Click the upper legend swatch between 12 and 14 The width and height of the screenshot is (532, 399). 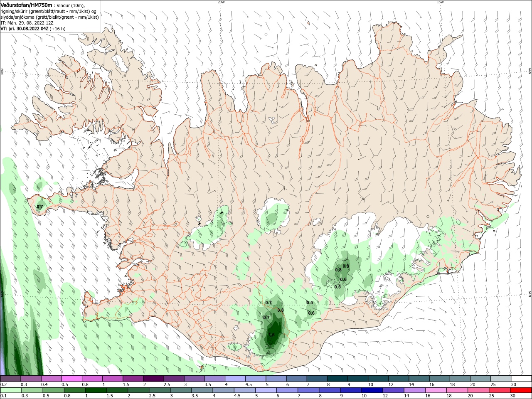[x=398, y=379]
